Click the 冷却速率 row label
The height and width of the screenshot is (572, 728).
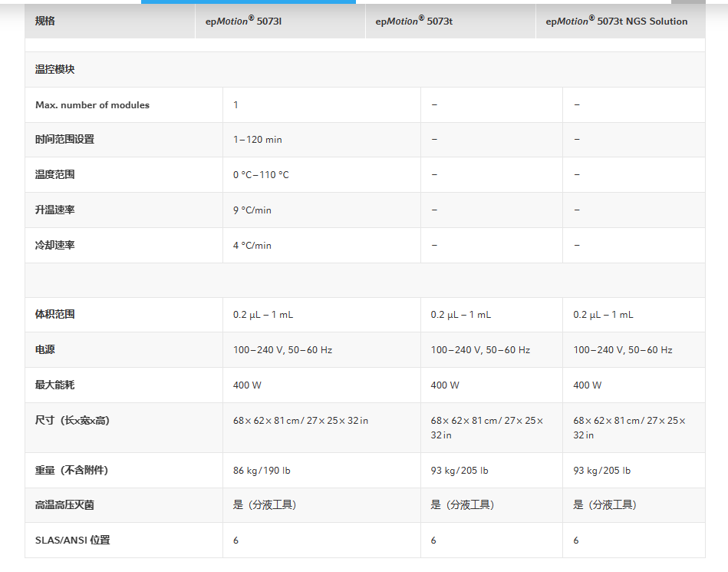pyautogui.click(x=54, y=245)
